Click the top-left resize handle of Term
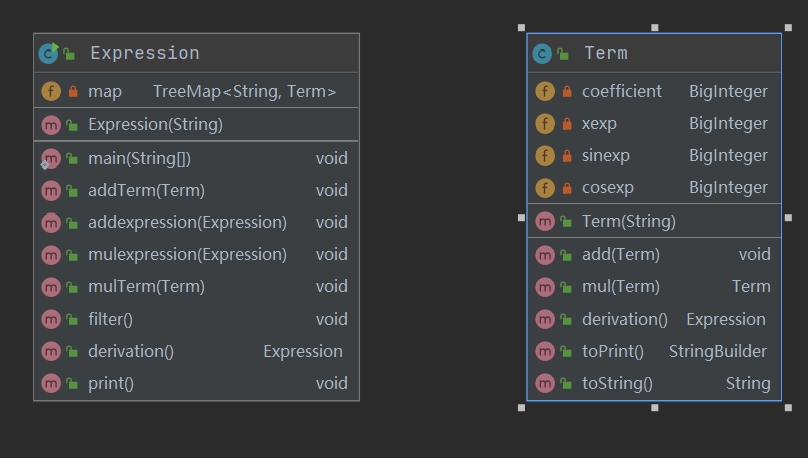 click(521, 28)
